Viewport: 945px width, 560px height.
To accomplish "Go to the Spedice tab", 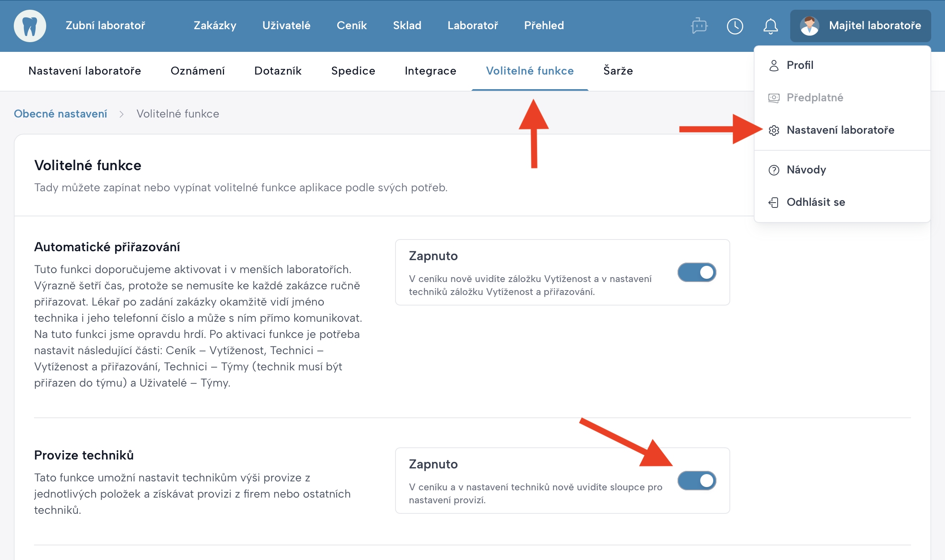I will pyautogui.click(x=353, y=71).
